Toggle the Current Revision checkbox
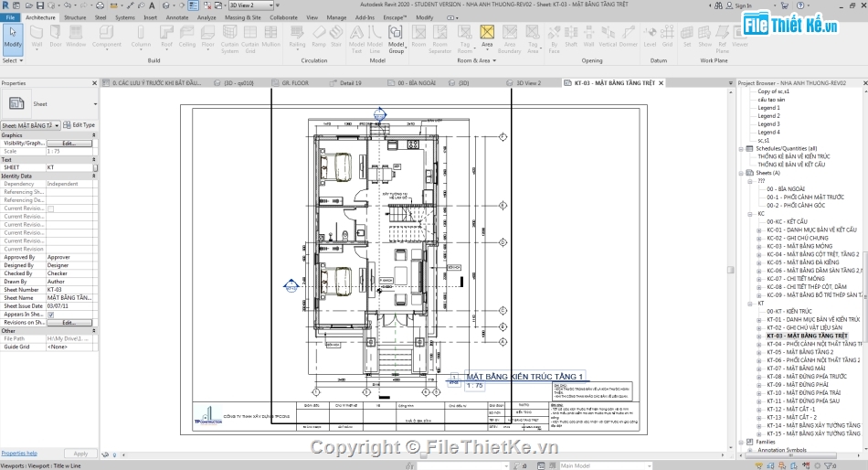 [x=51, y=208]
